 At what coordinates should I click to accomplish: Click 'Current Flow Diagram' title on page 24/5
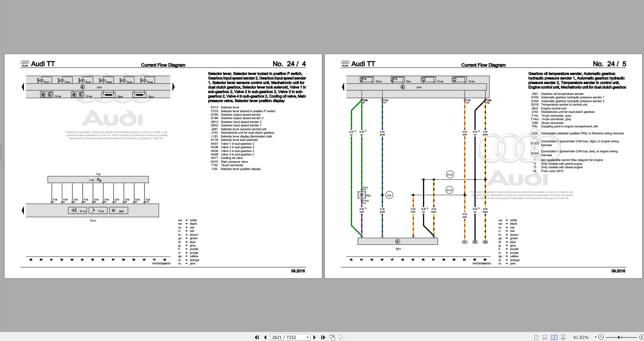[484, 65]
